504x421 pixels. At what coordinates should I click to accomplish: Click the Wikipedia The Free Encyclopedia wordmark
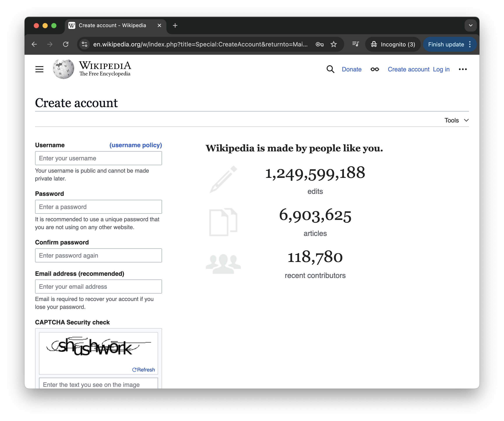coord(105,69)
